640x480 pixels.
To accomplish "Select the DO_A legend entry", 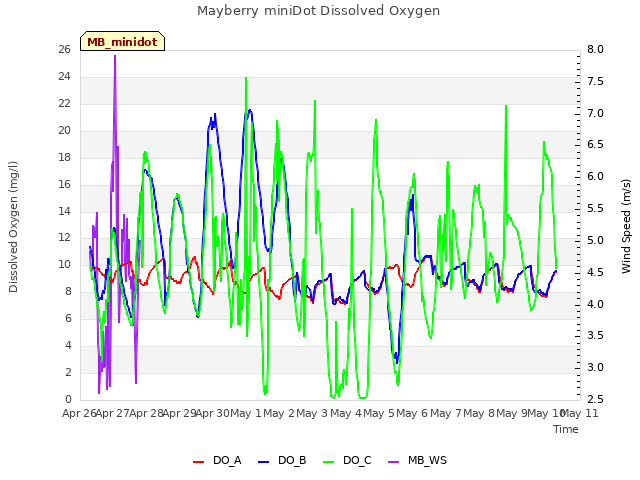I will tap(217, 461).
